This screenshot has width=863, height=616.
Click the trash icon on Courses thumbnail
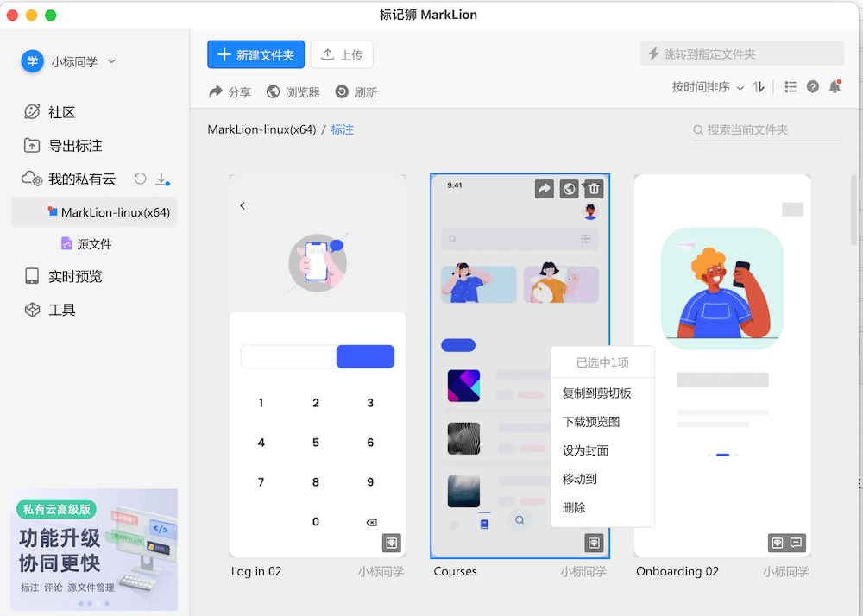click(x=594, y=189)
